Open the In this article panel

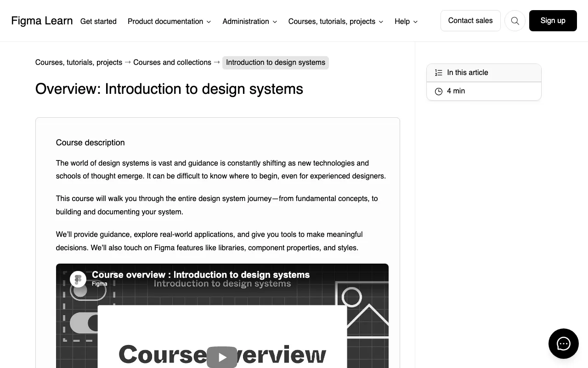pos(484,73)
